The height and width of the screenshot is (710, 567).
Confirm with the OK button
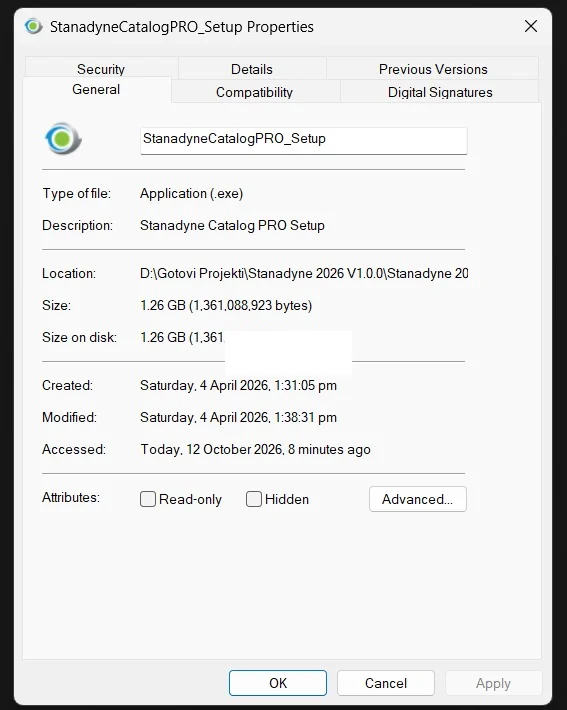[x=278, y=683]
